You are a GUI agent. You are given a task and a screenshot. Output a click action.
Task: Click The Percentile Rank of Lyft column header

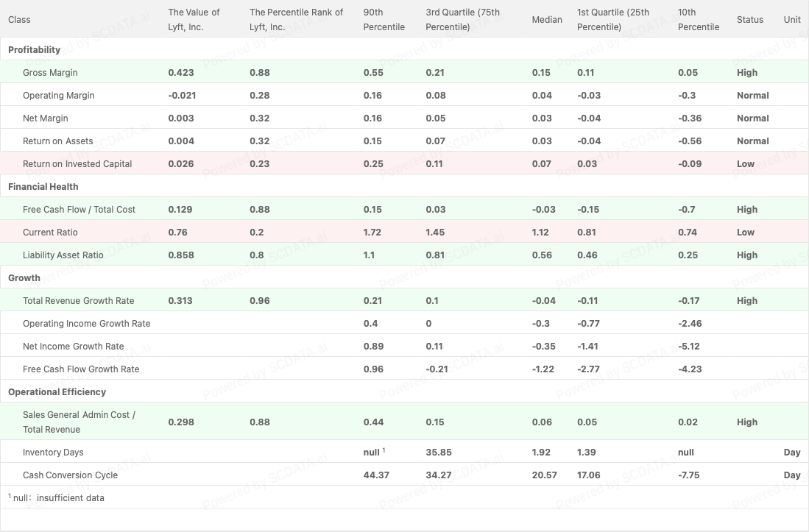tap(296, 19)
